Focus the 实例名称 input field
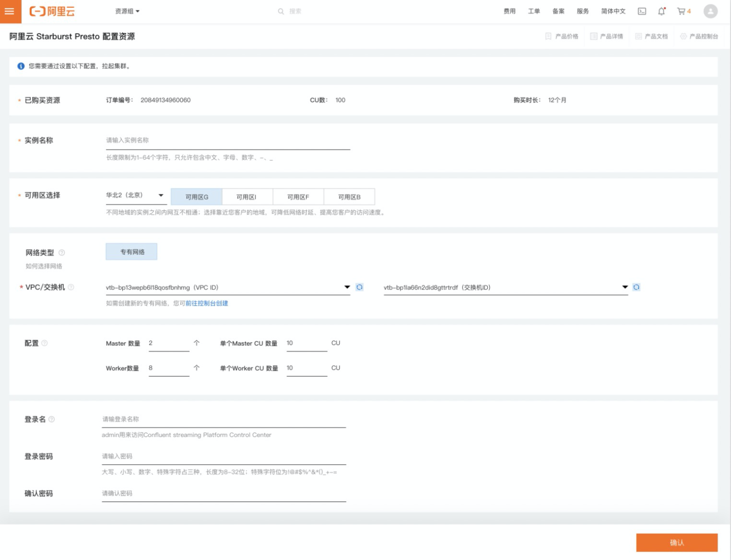 [228, 141]
